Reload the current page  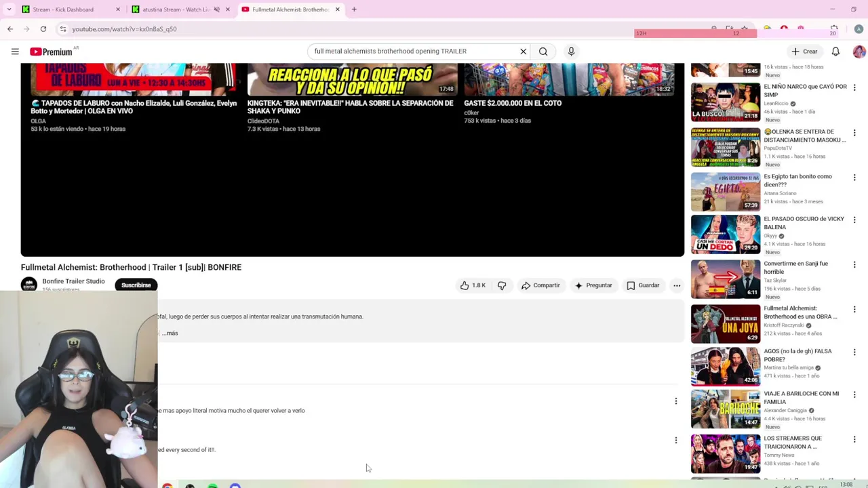pyautogui.click(x=43, y=29)
